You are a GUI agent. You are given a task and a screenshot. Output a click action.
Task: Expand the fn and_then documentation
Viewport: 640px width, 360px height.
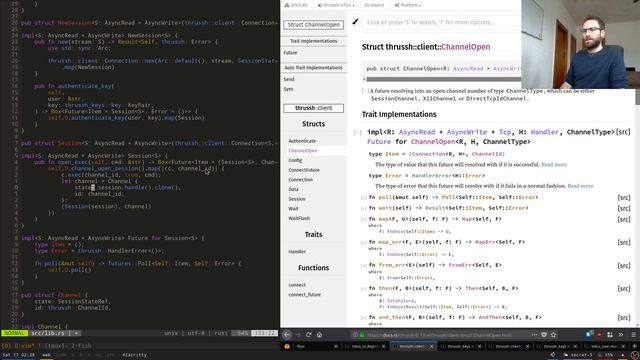pos(363,317)
